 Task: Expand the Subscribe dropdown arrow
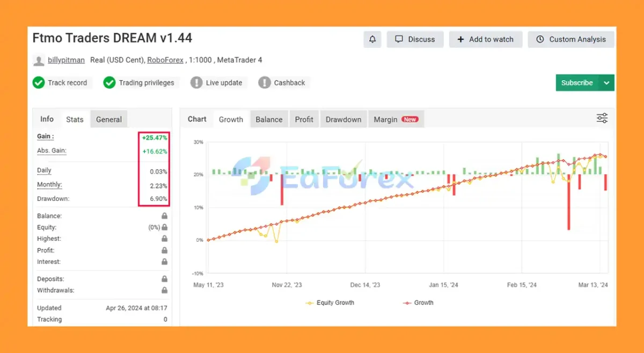click(x=606, y=83)
